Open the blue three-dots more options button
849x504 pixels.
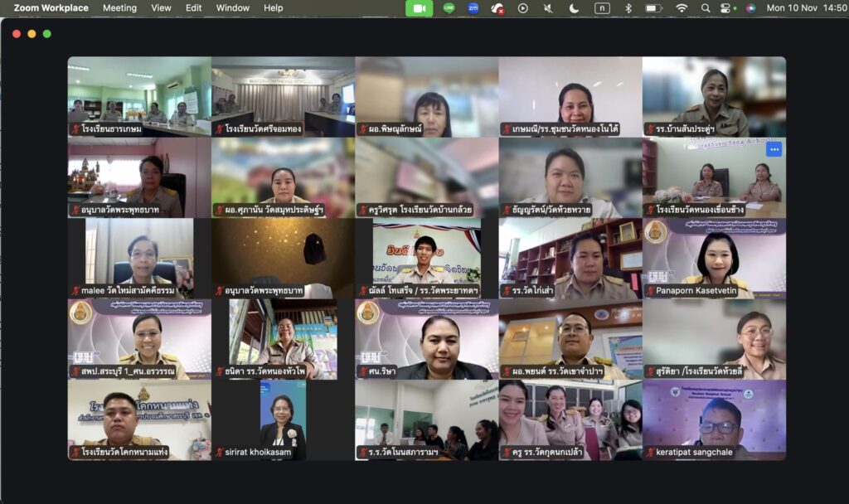(x=774, y=149)
